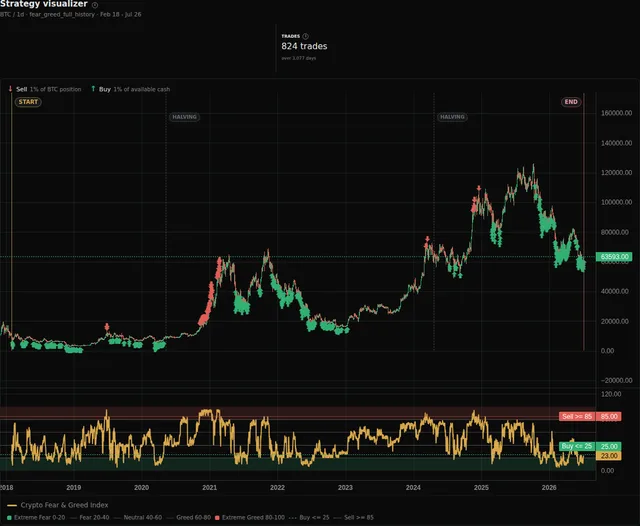Toggle the Greed 60-80 legend entry

coord(189,517)
